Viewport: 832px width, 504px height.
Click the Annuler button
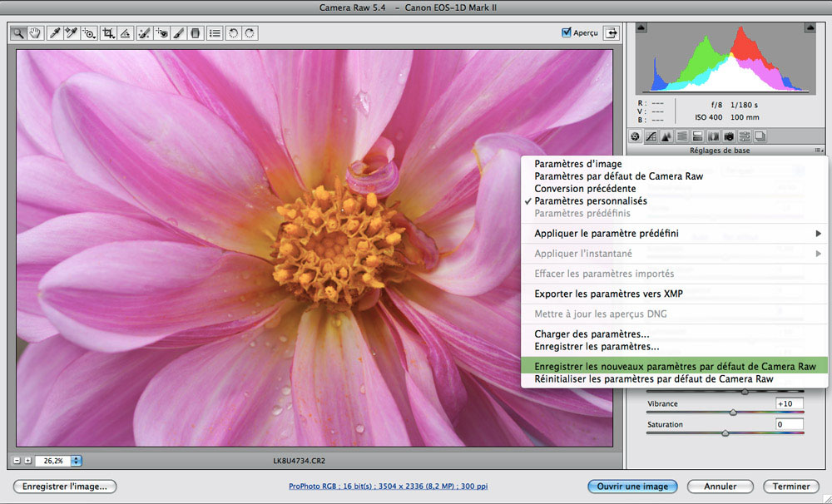pyautogui.click(x=720, y=487)
